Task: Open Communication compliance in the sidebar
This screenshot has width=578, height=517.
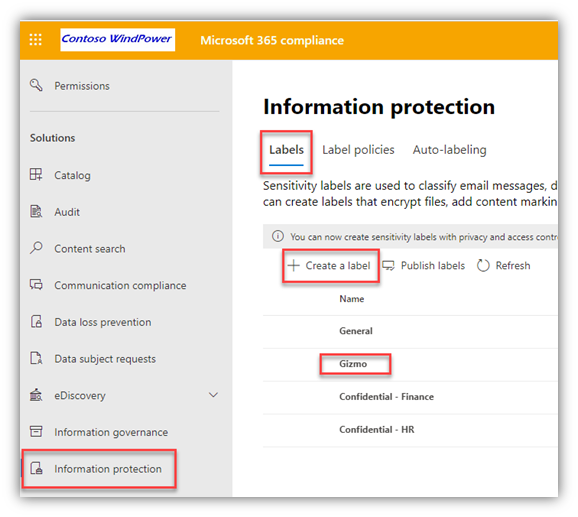Action: tap(120, 286)
